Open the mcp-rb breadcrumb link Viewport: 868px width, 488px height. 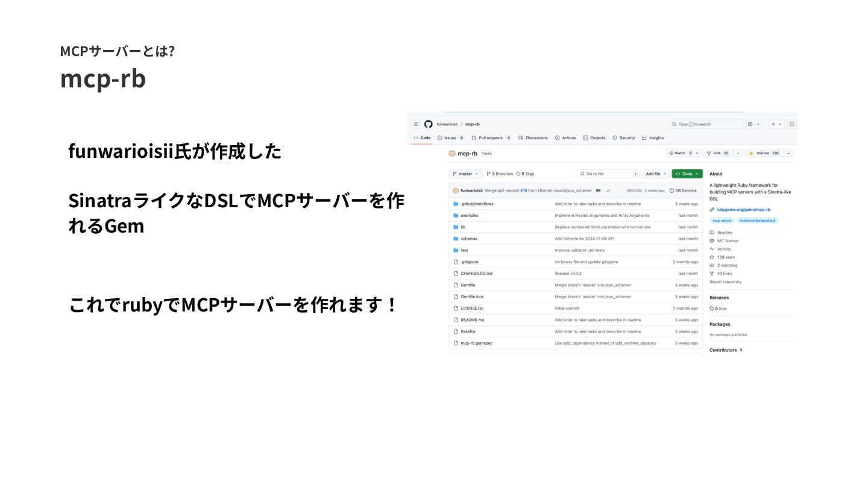coord(473,124)
